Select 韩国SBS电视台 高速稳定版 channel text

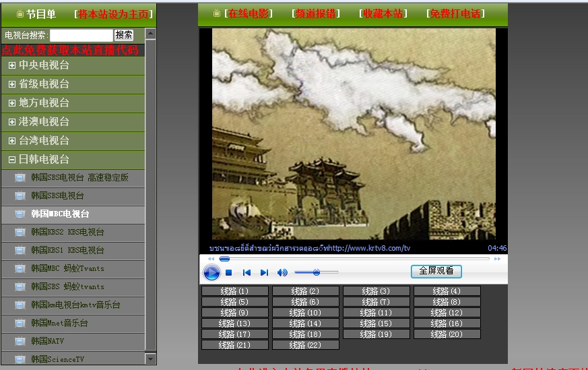pyautogui.click(x=79, y=177)
